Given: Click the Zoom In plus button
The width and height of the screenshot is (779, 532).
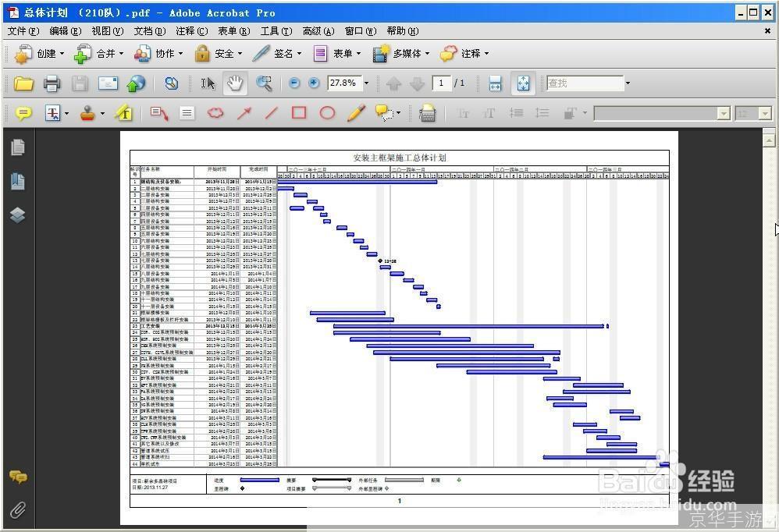Looking at the screenshot, I should [314, 83].
